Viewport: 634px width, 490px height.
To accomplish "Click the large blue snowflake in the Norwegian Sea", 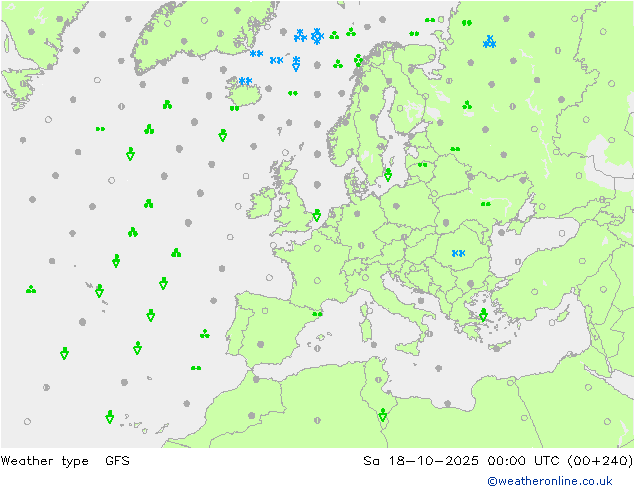I will point(317,36).
